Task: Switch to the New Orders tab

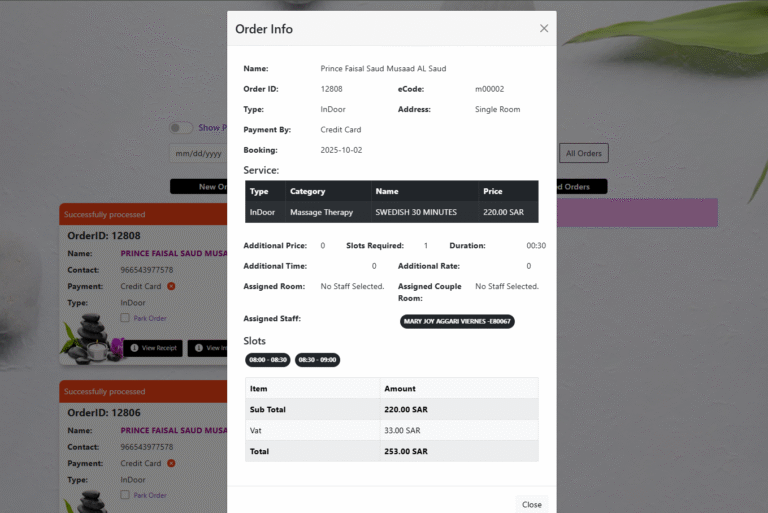Action: pyautogui.click(x=199, y=187)
